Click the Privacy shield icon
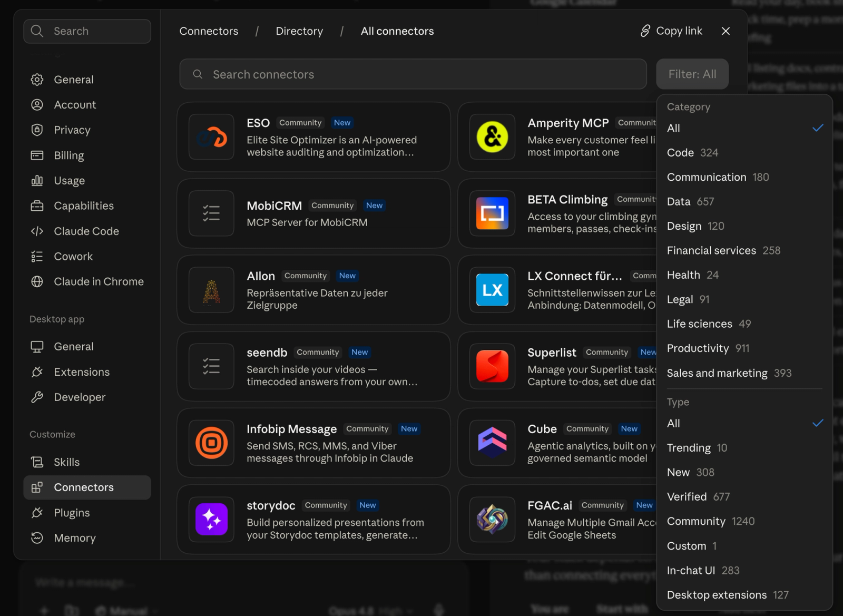 coord(37,130)
